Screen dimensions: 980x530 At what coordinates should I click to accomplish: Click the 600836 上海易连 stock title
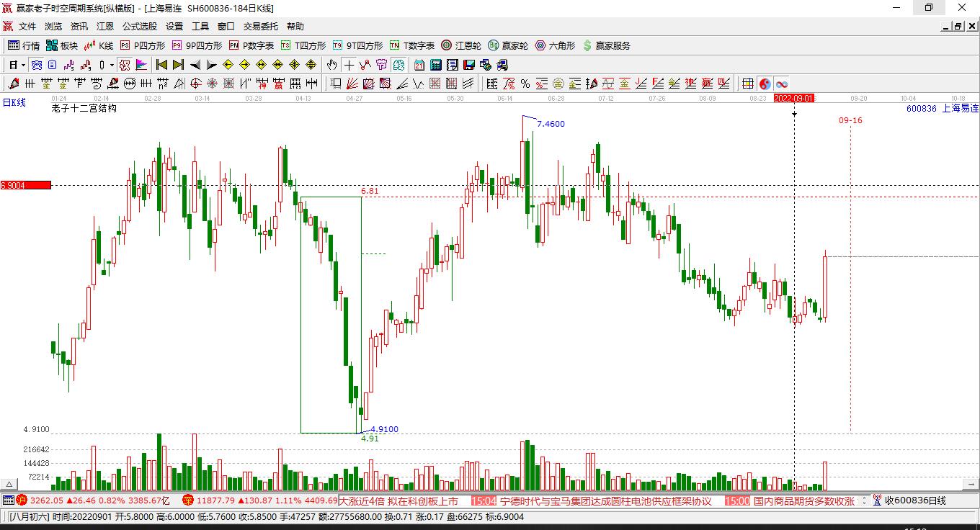(x=943, y=108)
